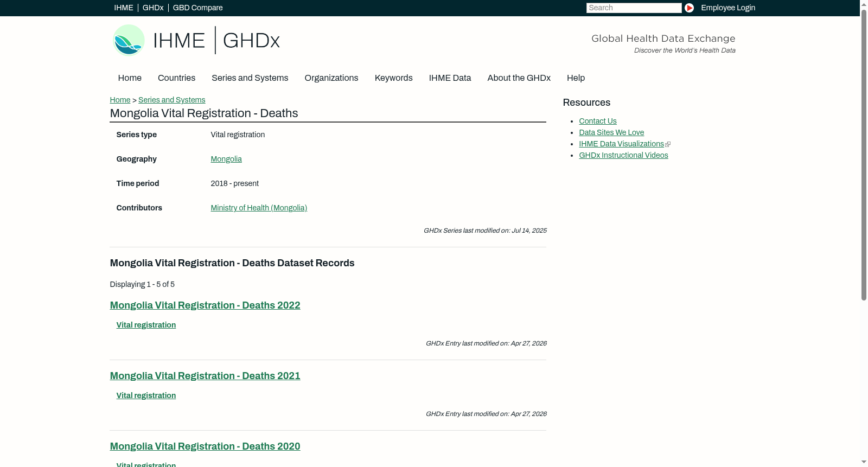Click the 'Time period' field label
This screenshot has height=467, width=868.
click(138, 183)
